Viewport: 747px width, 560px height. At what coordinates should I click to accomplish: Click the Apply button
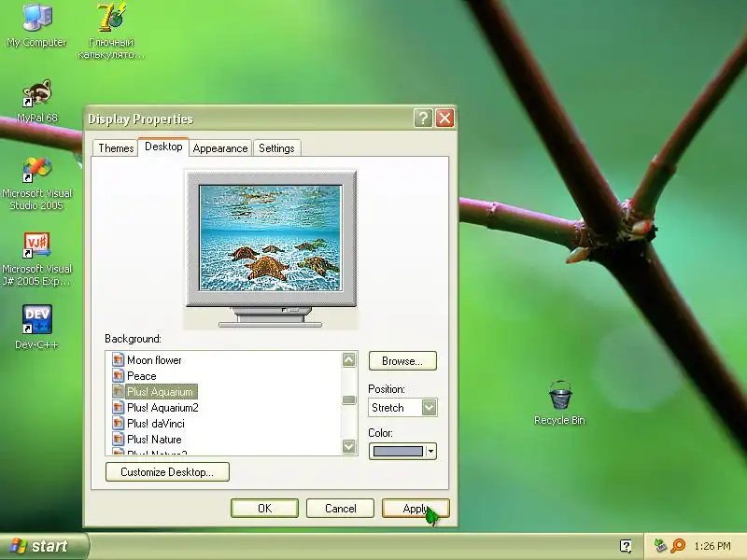tap(416, 508)
